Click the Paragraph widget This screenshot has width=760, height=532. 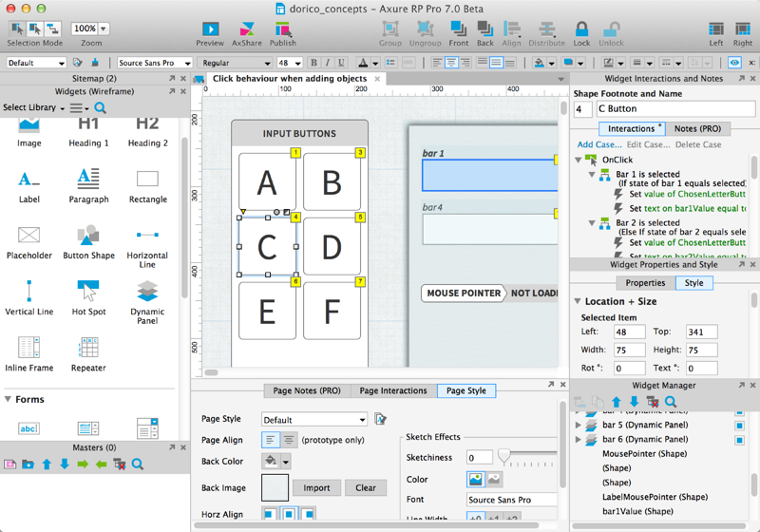(x=88, y=185)
